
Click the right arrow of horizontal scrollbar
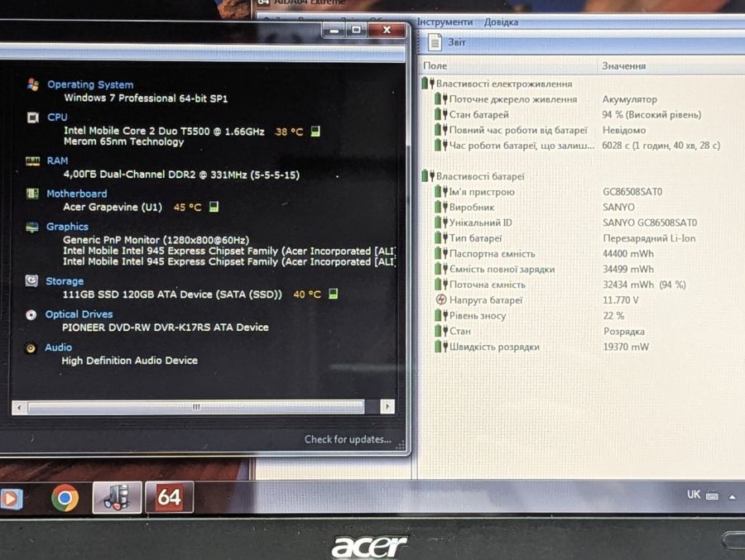387,407
